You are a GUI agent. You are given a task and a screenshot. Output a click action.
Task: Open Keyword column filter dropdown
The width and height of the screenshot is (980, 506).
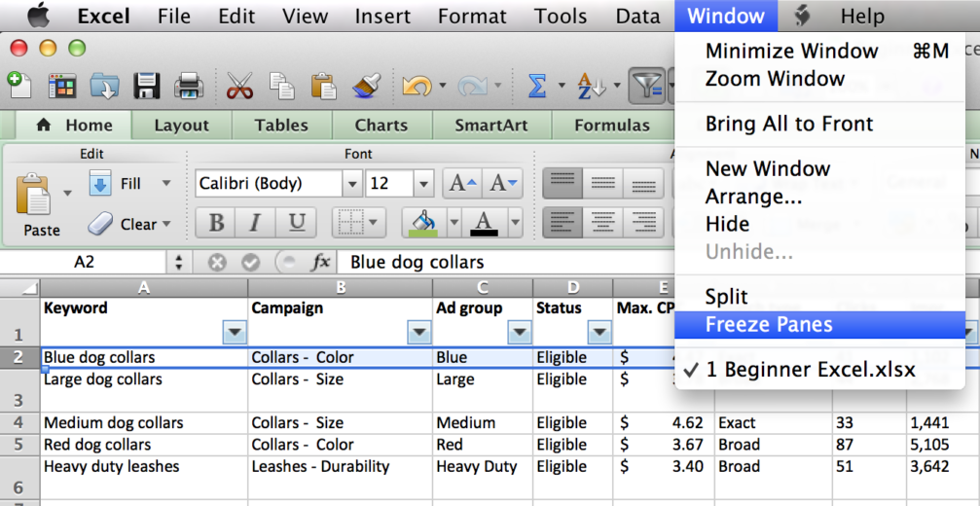point(235,333)
